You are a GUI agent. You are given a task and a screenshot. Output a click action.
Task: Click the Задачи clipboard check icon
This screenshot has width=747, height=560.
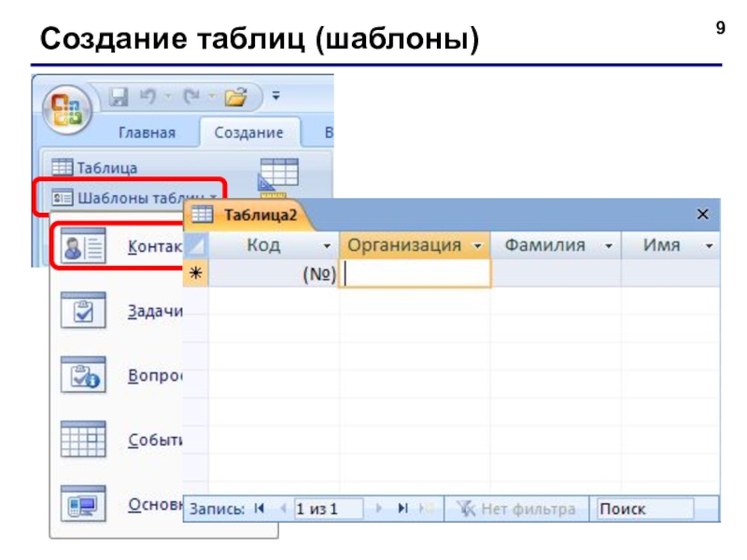(x=83, y=311)
